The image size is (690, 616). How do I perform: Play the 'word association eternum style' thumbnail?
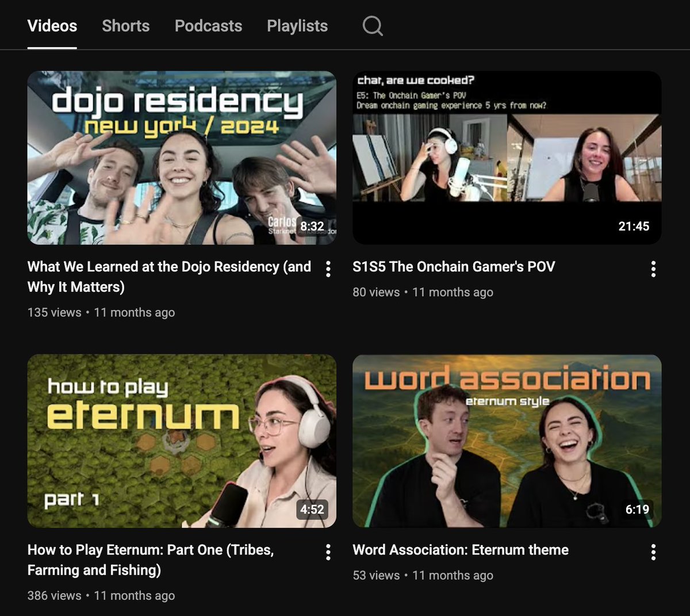[507, 441]
